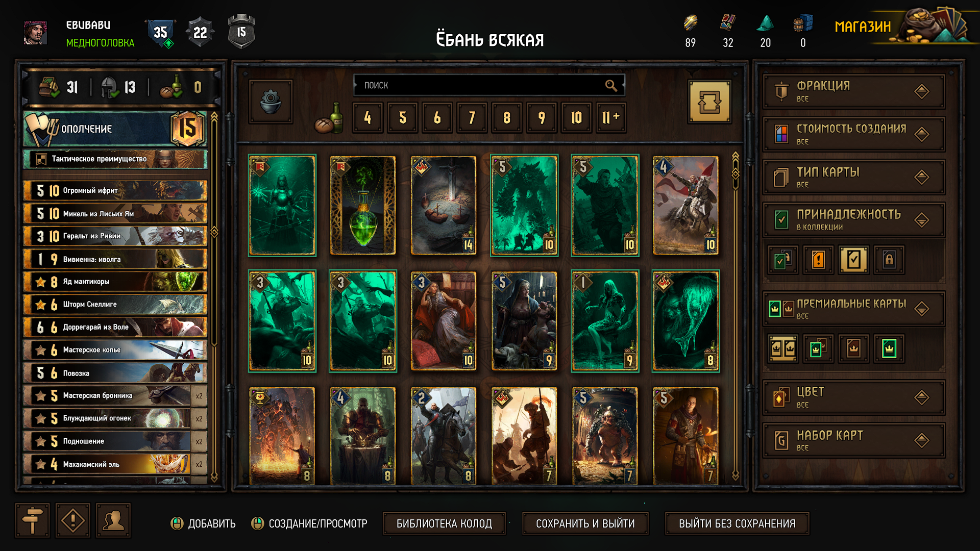Open Библиотека колод button
Image resolution: width=980 pixels, height=551 pixels.
coord(444,523)
